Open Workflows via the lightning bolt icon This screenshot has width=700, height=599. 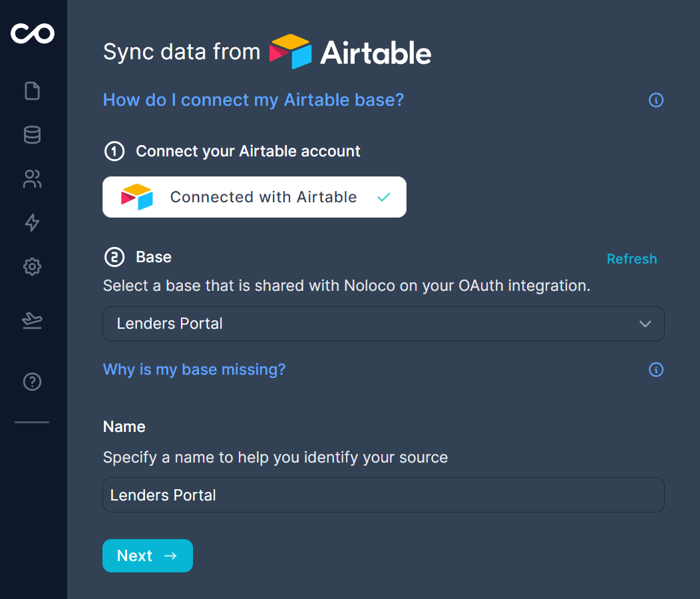[33, 222]
